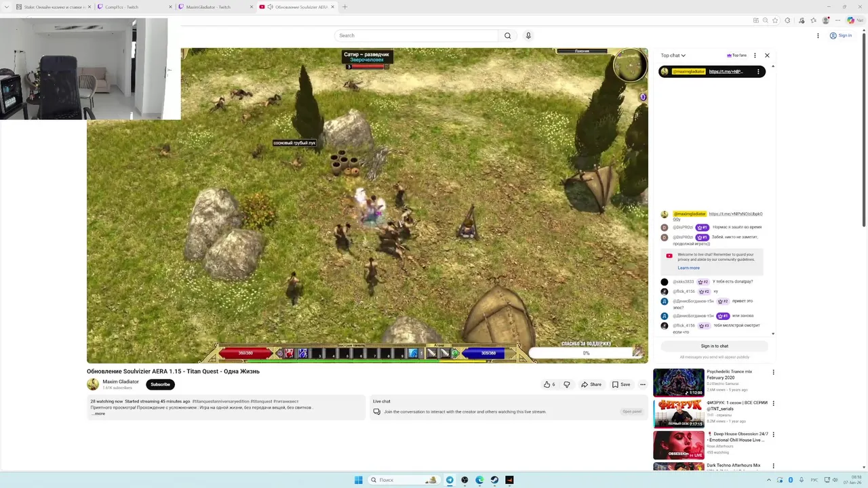Expand the Top chat mode dropdown
Viewport: 868px width, 488px height.
pyautogui.click(x=673, y=56)
